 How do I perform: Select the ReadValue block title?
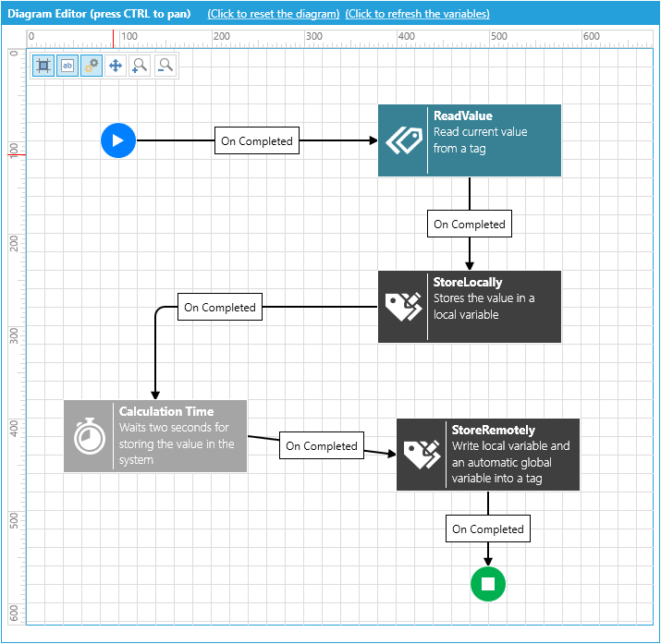pos(463,115)
